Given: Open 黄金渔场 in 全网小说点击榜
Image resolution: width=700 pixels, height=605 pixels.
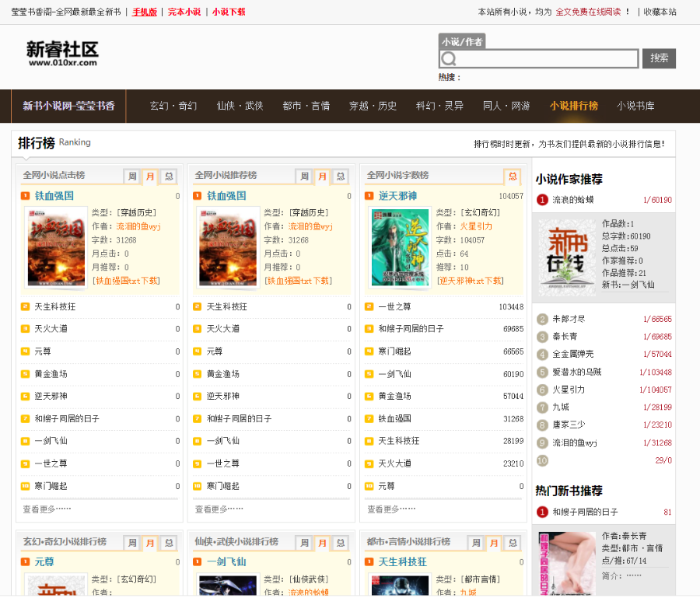Looking at the screenshot, I should tap(51, 374).
